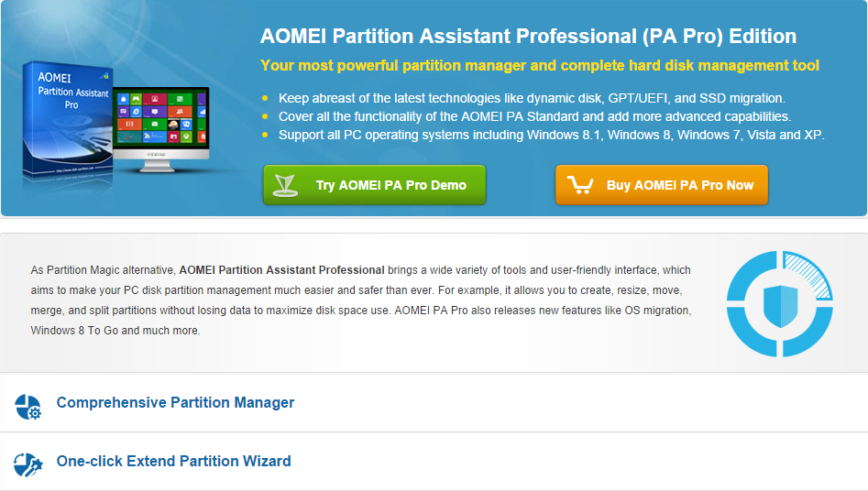Viewport: 868px width, 491px height.
Task: Click the download icon on the demo button
Action: coord(286,185)
